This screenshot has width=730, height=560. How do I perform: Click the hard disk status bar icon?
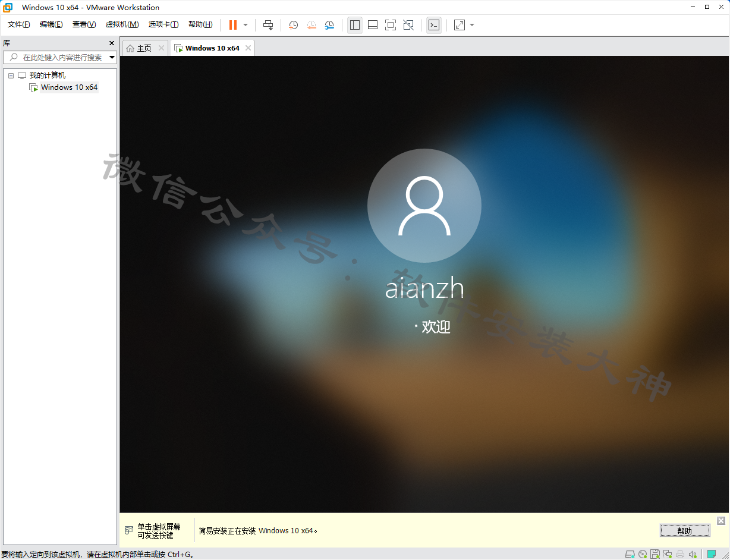click(x=630, y=554)
